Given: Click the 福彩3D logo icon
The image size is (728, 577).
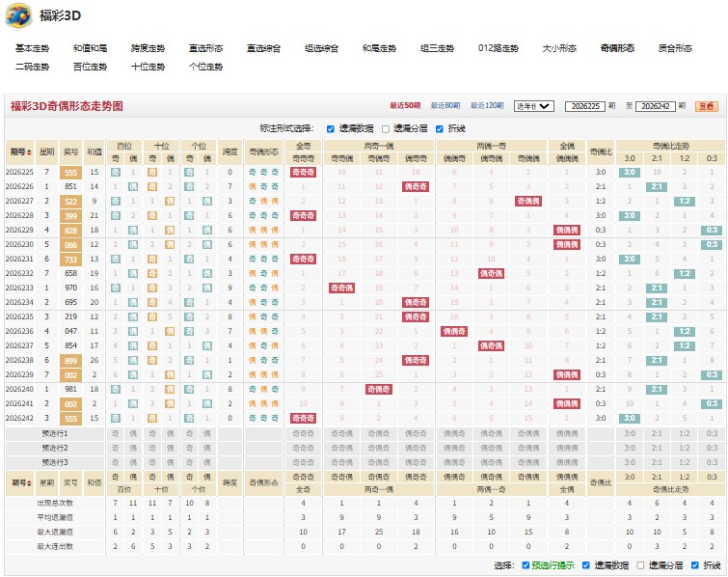Looking at the screenshot, I should coord(18,15).
